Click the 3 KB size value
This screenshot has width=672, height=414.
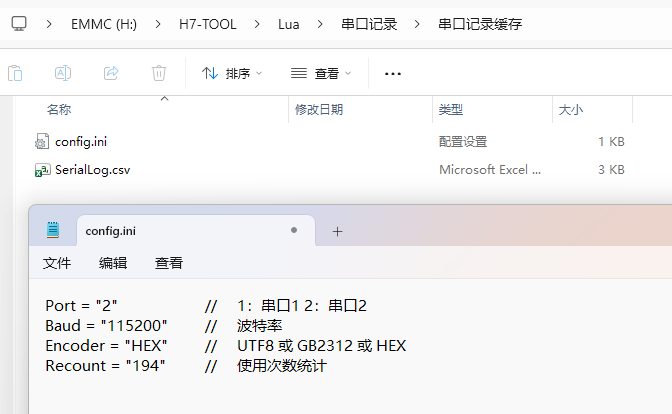point(611,170)
